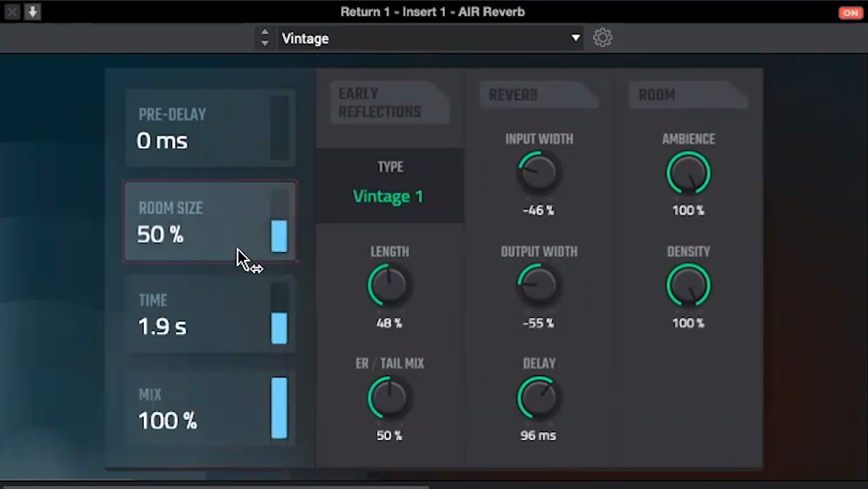Screen dimensions: 868x489
Task: Toggle the plugin ON switch
Action: [x=850, y=12]
